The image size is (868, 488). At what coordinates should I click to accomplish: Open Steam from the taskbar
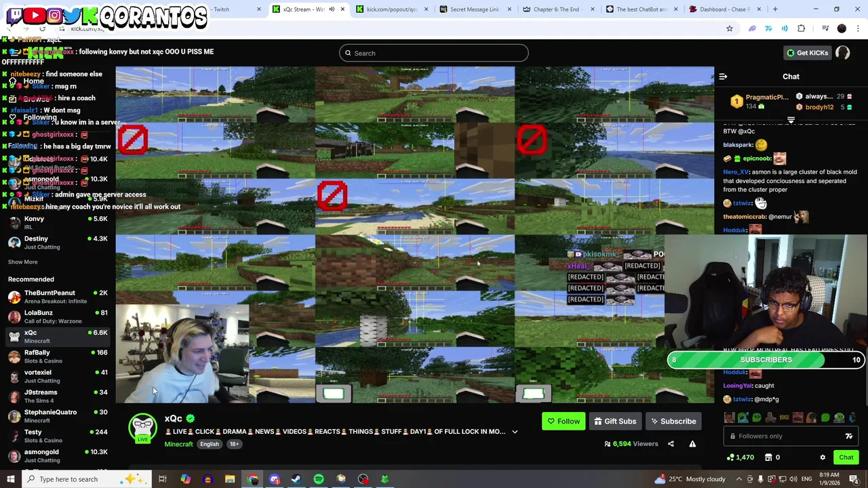[x=296, y=479]
